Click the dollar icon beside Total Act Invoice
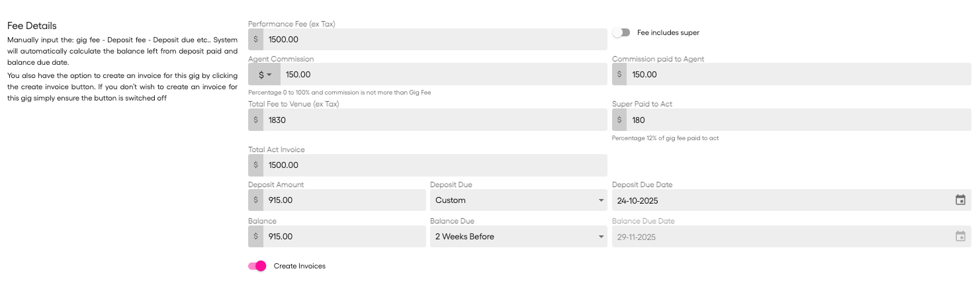The image size is (980, 283). 256,165
